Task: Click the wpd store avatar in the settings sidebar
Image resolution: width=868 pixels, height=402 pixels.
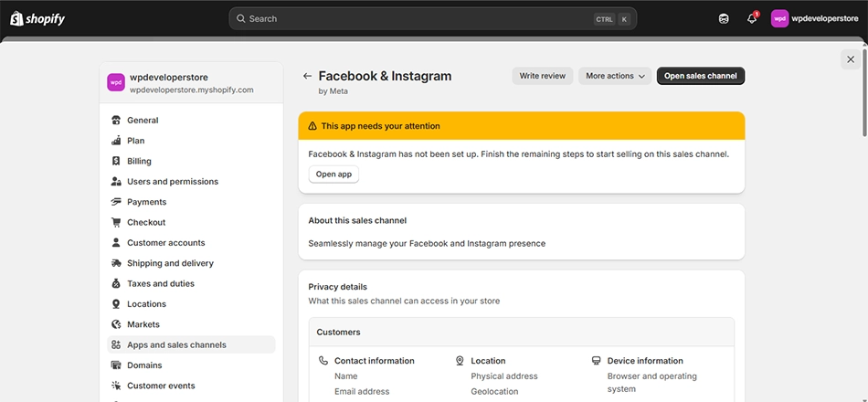Action: tap(116, 82)
